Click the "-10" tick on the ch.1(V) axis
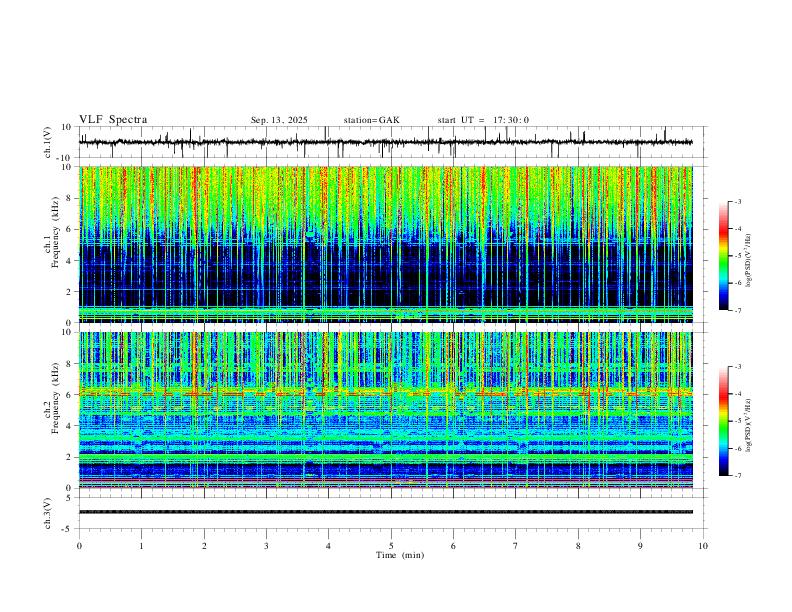This screenshot has width=792, height=612. (x=64, y=158)
